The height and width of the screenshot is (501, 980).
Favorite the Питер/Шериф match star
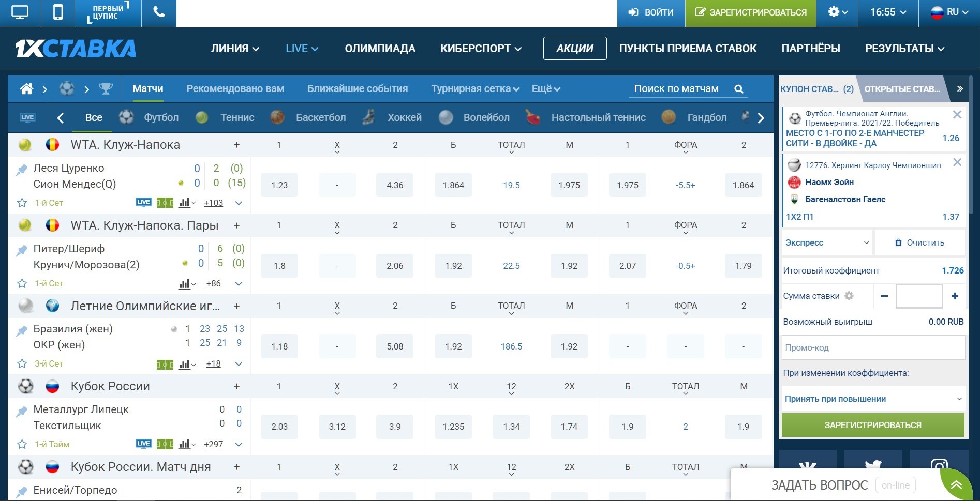point(22,283)
